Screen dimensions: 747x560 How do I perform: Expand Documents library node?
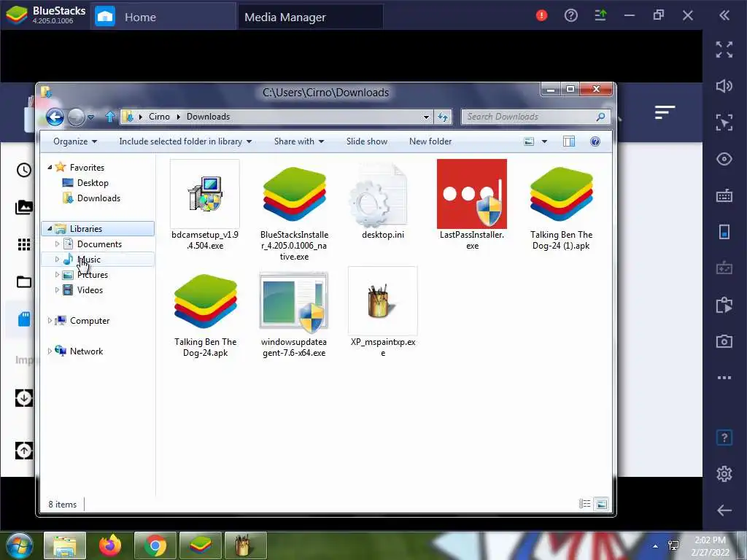[57, 244]
